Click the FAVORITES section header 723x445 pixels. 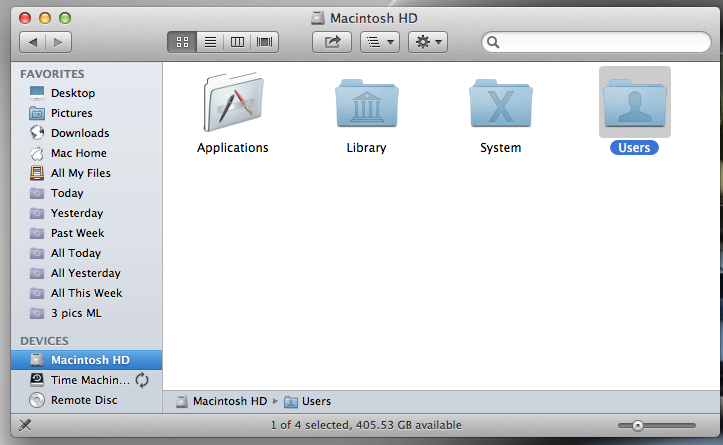(52, 74)
